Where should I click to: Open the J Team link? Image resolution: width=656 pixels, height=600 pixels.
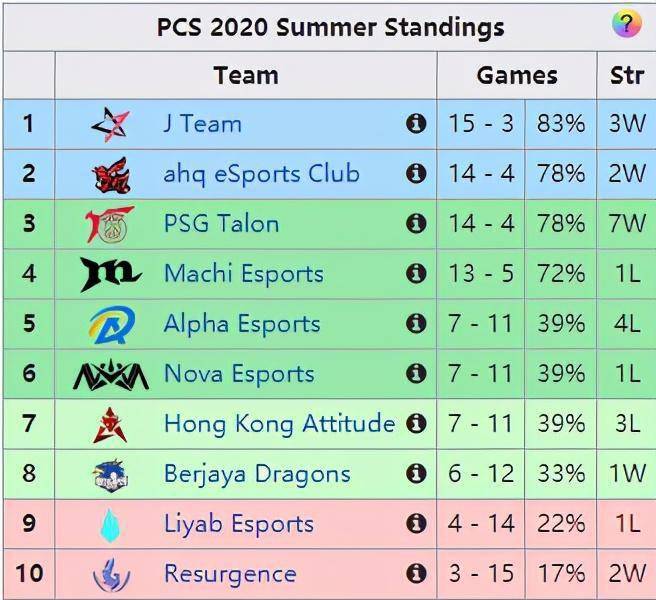(202, 124)
